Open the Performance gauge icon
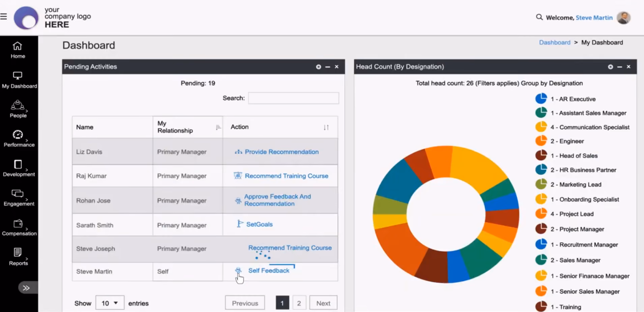The width and height of the screenshot is (644, 312). point(18,135)
